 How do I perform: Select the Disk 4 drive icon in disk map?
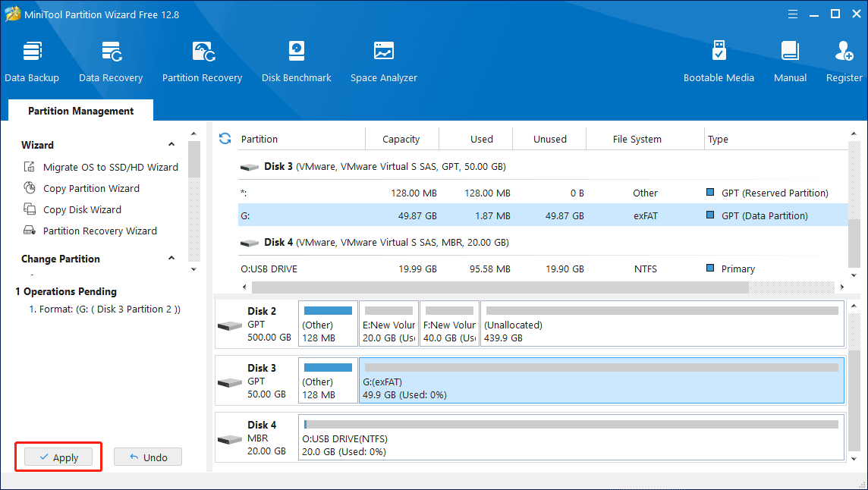tap(230, 439)
